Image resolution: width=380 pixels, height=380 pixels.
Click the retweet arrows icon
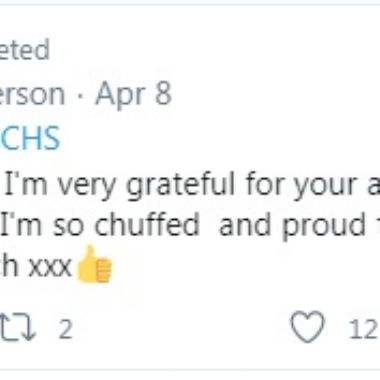17,327
